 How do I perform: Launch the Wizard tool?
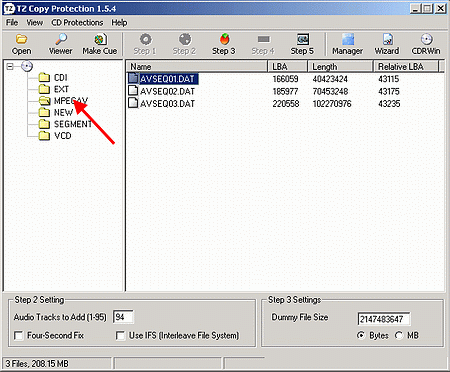(x=387, y=44)
